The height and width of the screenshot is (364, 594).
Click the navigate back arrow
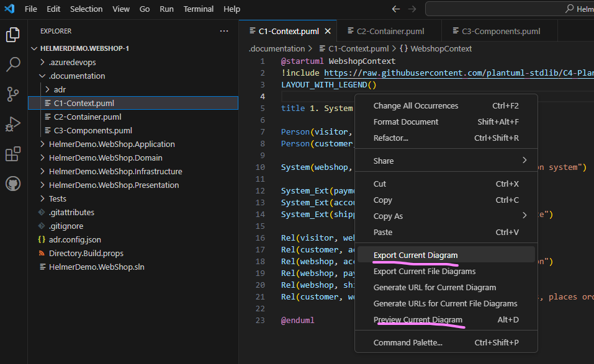pos(395,8)
